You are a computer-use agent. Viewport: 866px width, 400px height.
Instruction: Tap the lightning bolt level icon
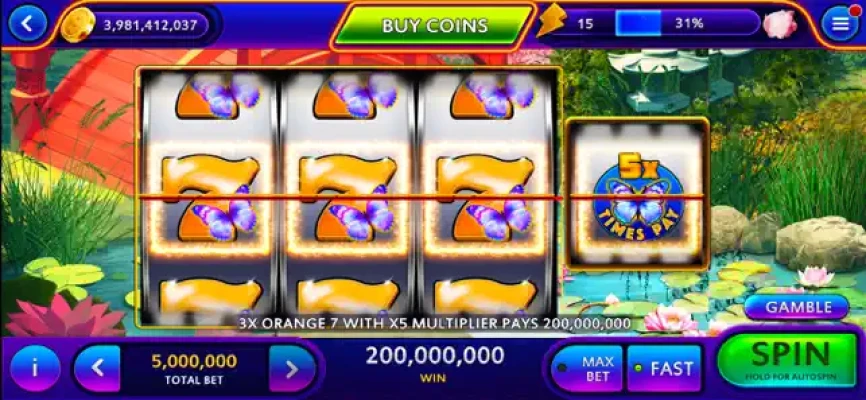coord(550,20)
